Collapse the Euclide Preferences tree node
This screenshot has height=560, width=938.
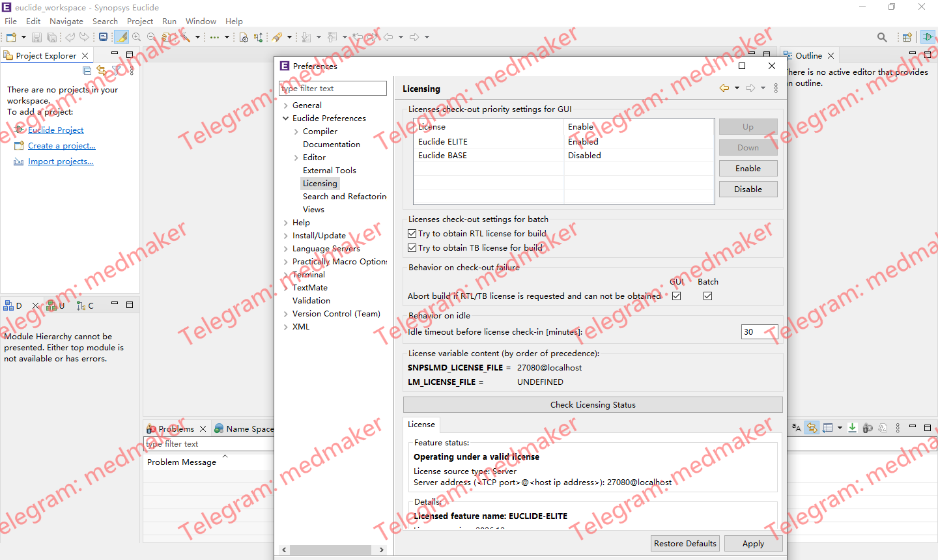pyautogui.click(x=286, y=119)
